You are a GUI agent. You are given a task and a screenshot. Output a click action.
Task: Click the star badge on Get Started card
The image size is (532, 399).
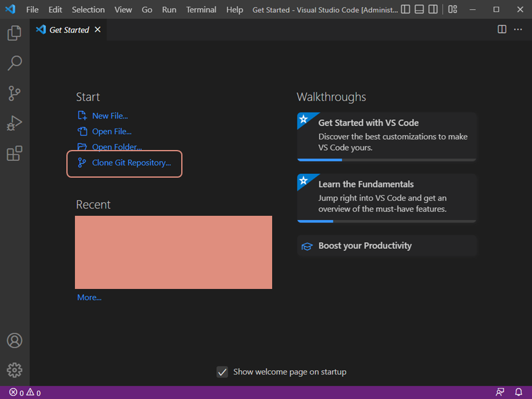303,119
